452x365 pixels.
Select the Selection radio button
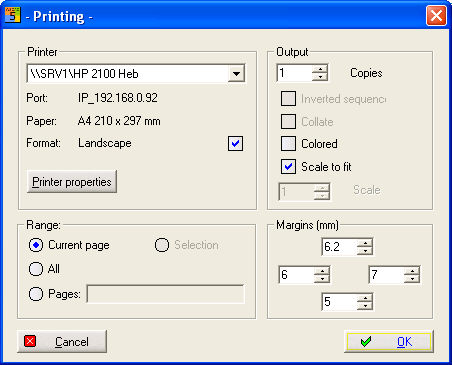pos(162,245)
